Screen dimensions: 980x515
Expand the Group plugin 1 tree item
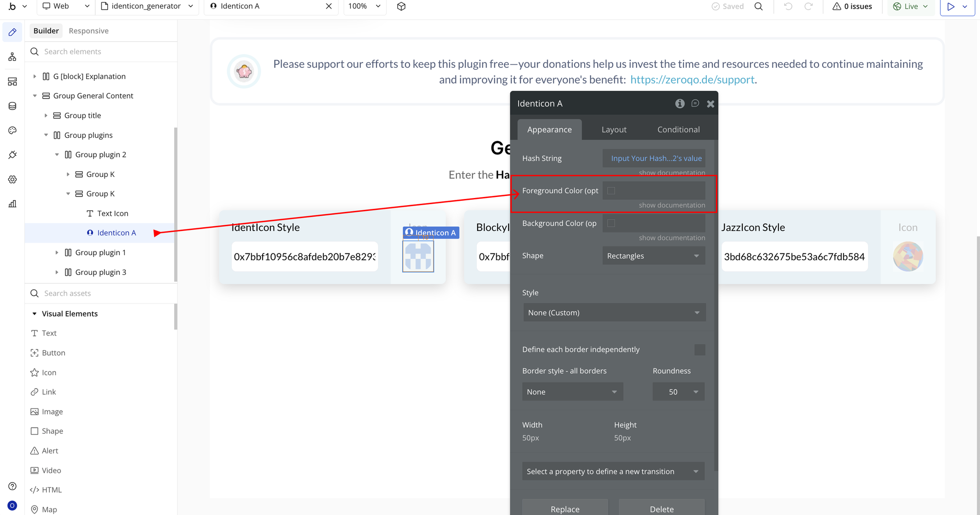[57, 252]
